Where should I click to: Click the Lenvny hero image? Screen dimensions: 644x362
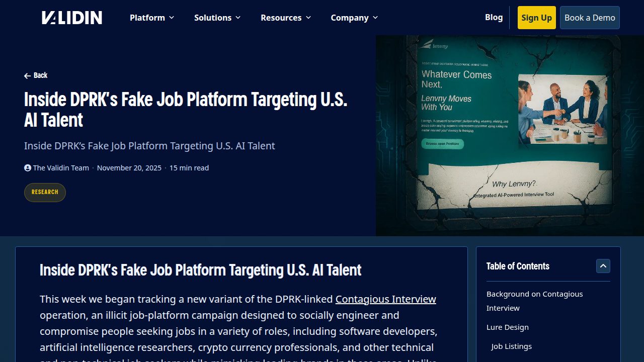510,136
